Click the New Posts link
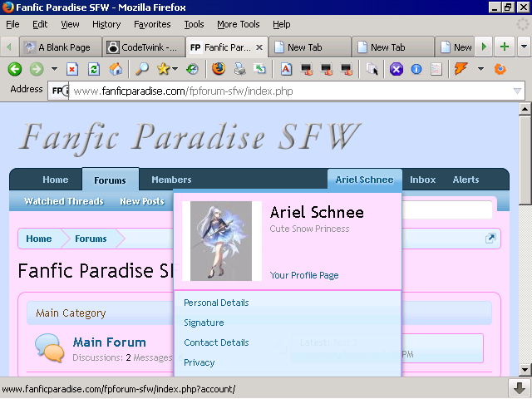The height and width of the screenshot is (399, 532). [x=142, y=201]
